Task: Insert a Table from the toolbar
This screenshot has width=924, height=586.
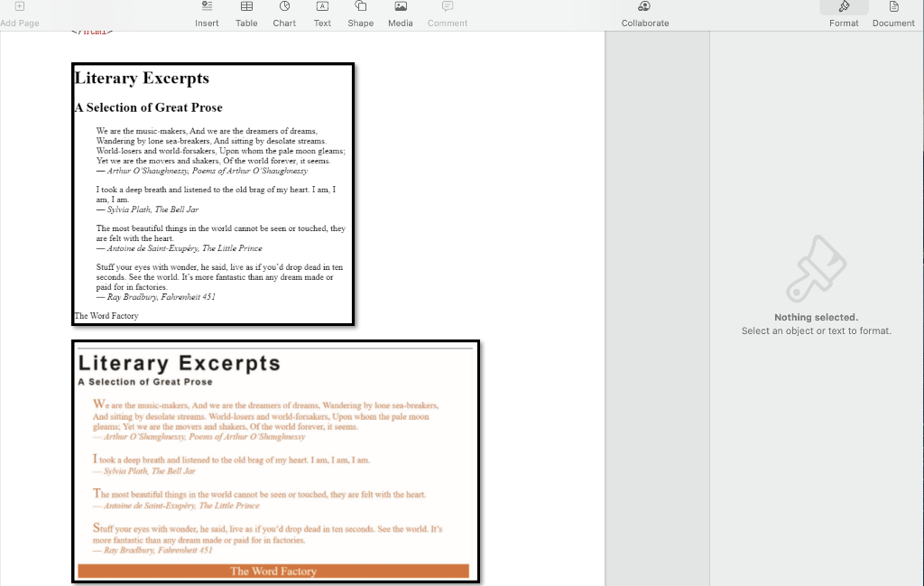Action: point(246,14)
